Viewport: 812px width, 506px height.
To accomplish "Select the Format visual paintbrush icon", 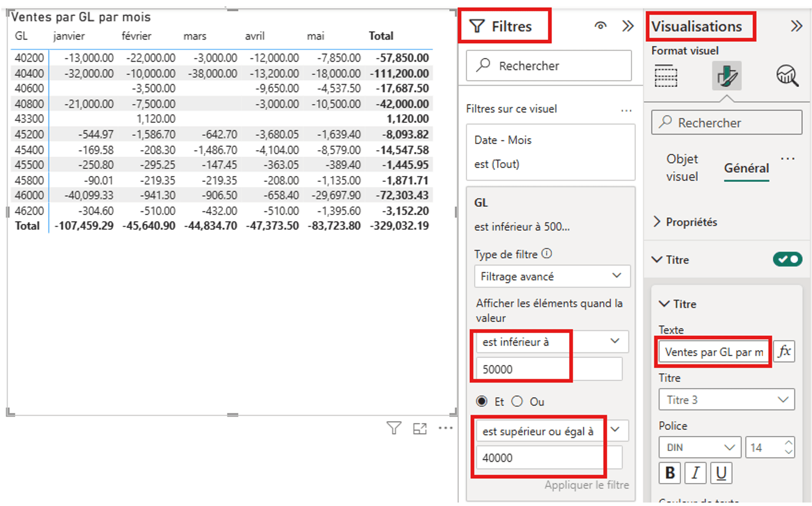I will (x=727, y=76).
